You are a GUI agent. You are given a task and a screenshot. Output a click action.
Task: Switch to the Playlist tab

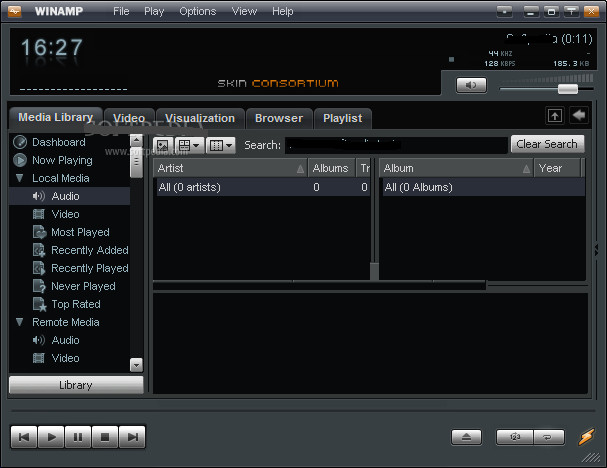tap(343, 118)
